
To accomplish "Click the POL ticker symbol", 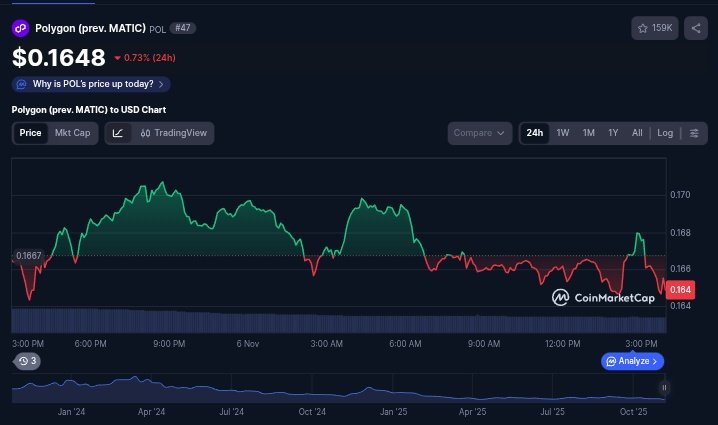I will (x=158, y=29).
